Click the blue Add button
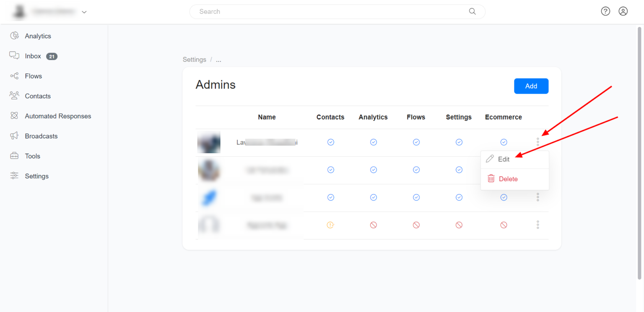 (531, 86)
